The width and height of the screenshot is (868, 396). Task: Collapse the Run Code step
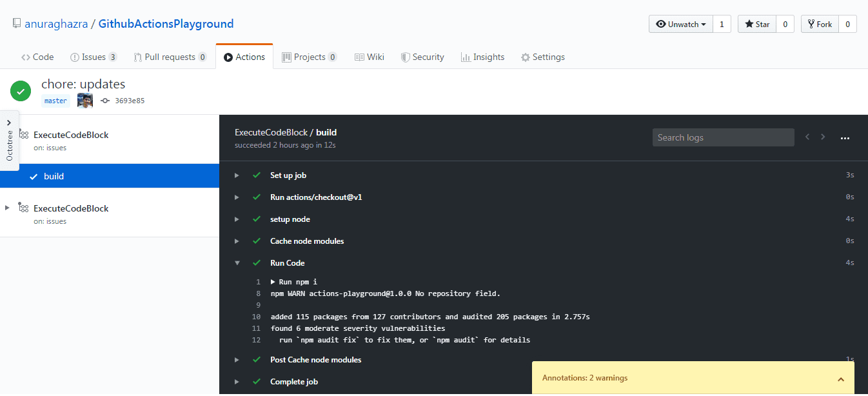click(x=237, y=263)
